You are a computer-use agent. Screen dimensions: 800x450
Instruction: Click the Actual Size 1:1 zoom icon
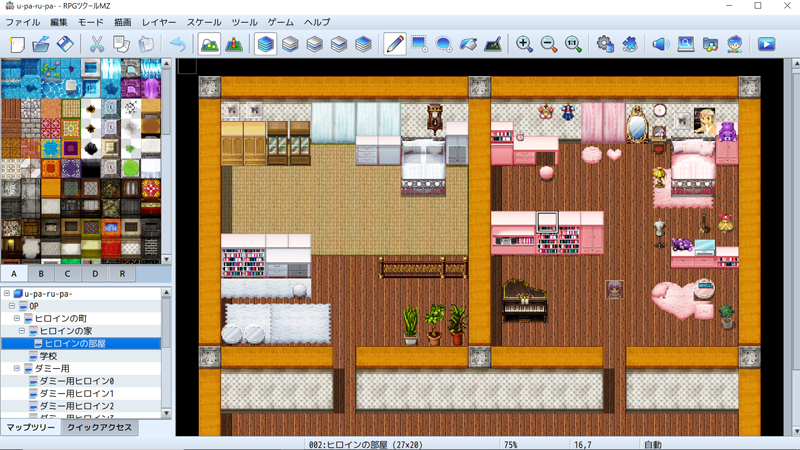coord(573,44)
